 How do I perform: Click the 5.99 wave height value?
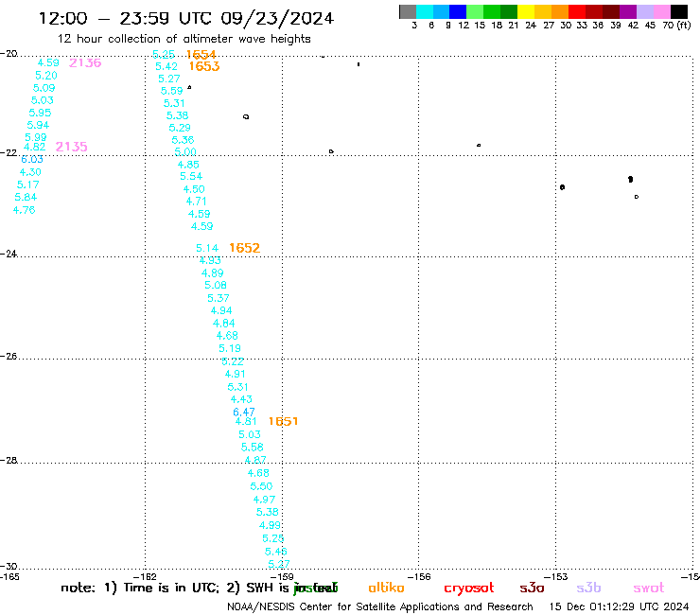point(36,137)
